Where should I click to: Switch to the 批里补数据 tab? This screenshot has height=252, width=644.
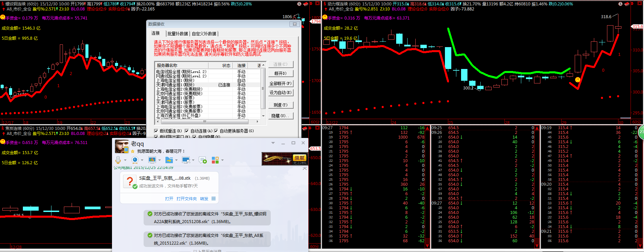click(x=178, y=34)
